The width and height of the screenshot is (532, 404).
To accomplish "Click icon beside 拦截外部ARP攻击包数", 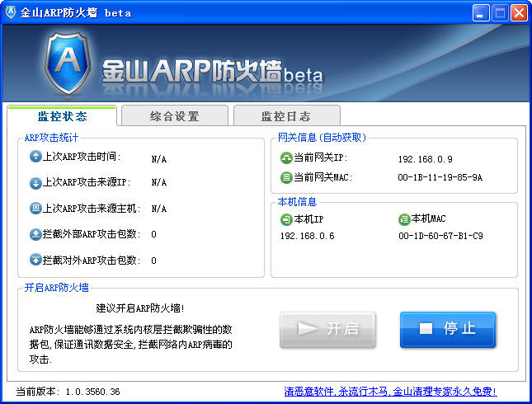I will coord(35,234).
